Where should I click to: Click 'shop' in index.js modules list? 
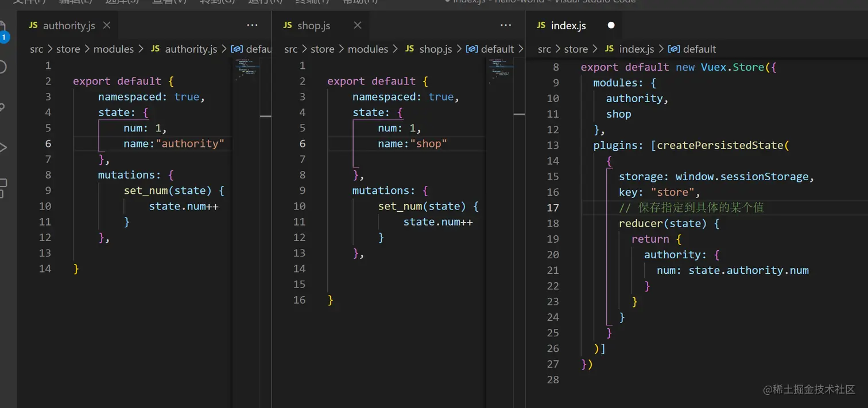(x=619, y=114)
